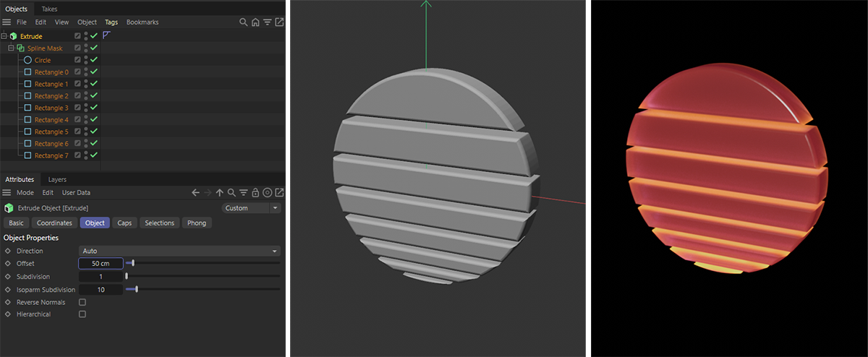Click the Selections tab button
Screen dimensions: 868x357
point(159,223)
